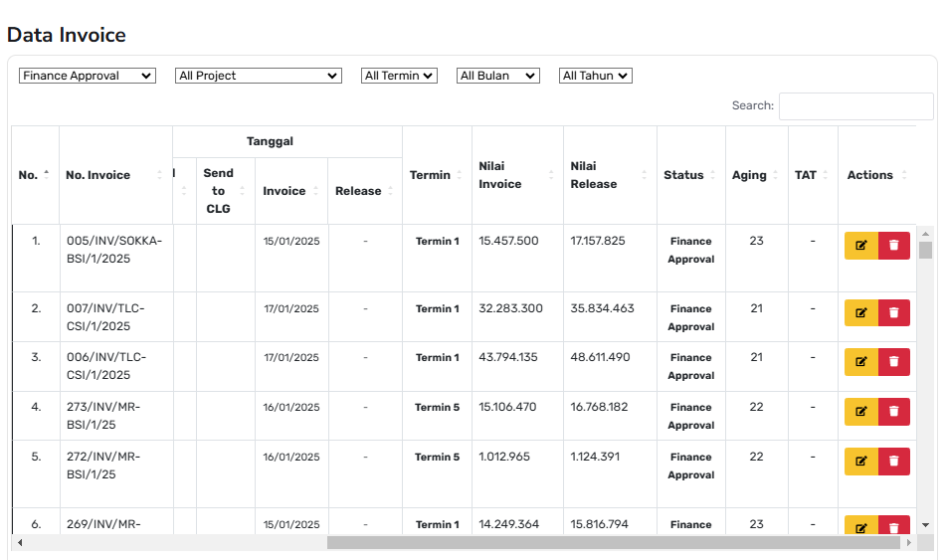Expand the All Project filter dropdown
This screenshot has width=947, height=560.
259,76
